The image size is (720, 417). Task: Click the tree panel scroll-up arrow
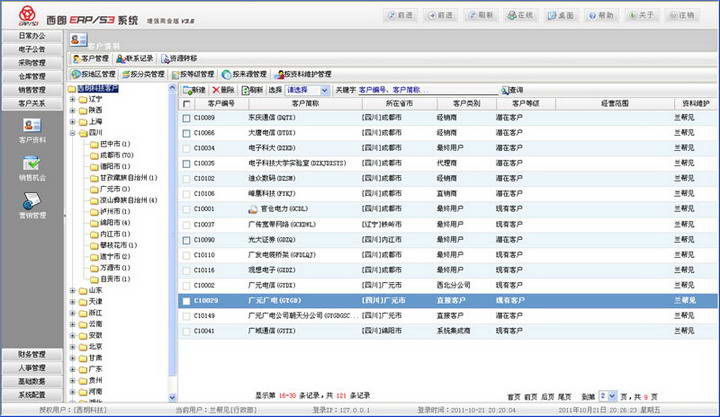coord(172,88)
